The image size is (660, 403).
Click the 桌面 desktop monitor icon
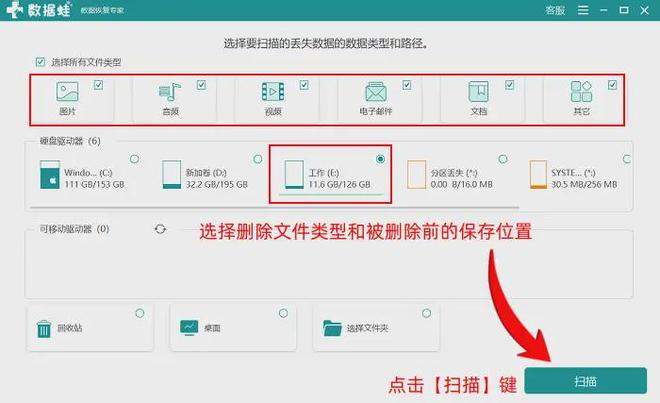(x=189, y=328)
